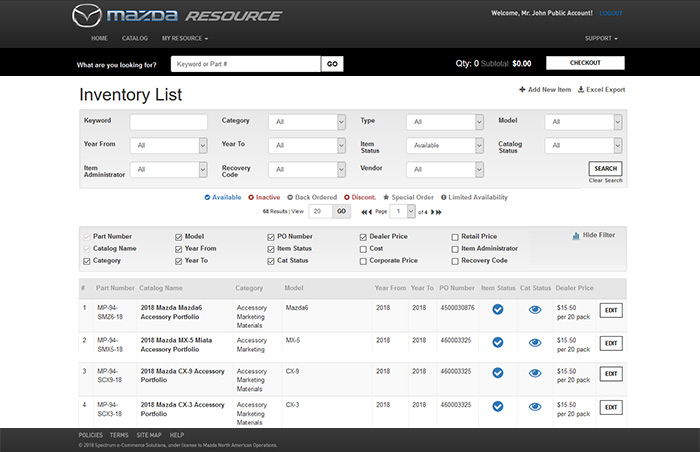Toggle catalog visibility eye for MX-5 row
This screenshot has width=700, height=452.
[x=535, y=342]
